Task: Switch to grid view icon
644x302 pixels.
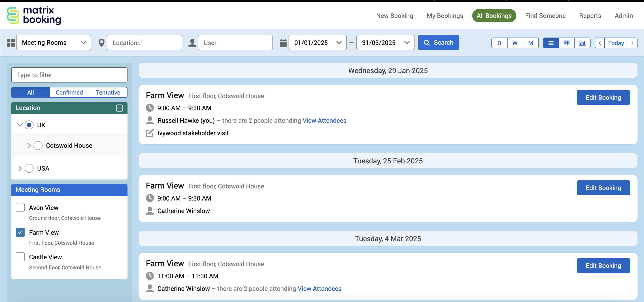Action: tap(567, 43)
